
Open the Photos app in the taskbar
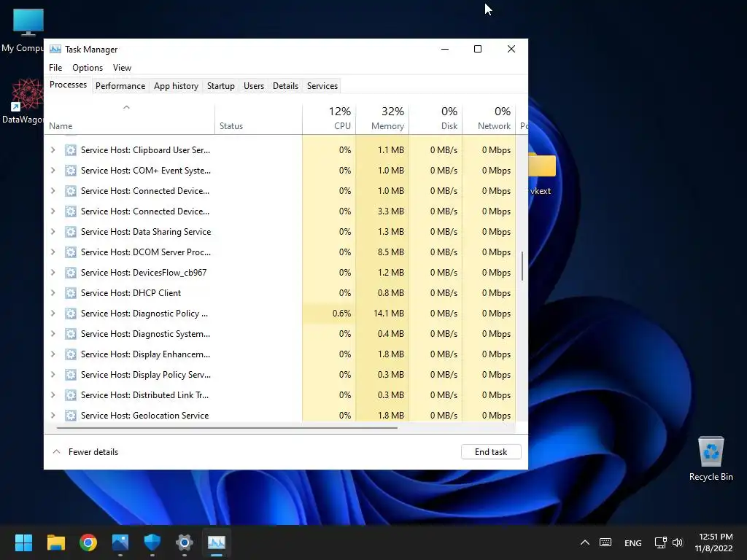[x=120, y=542]
